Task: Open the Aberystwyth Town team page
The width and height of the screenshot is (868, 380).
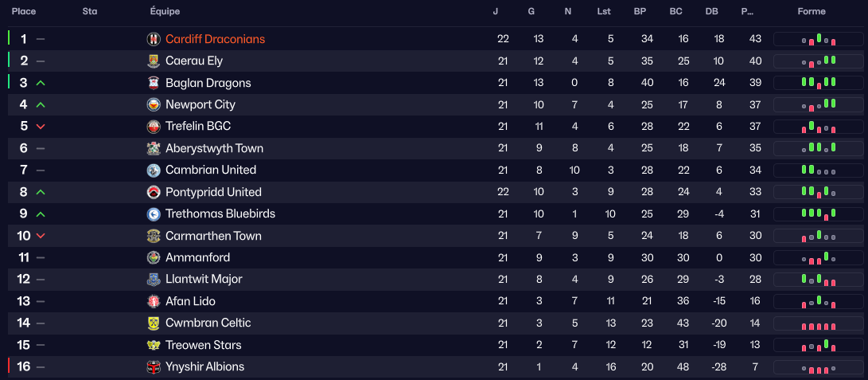Action: [214, 148]
